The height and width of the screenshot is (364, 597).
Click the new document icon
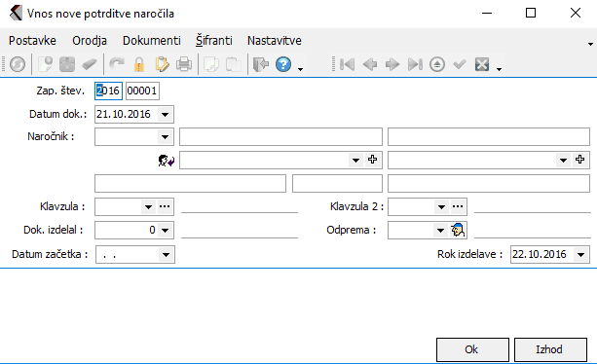coord(46,64)
